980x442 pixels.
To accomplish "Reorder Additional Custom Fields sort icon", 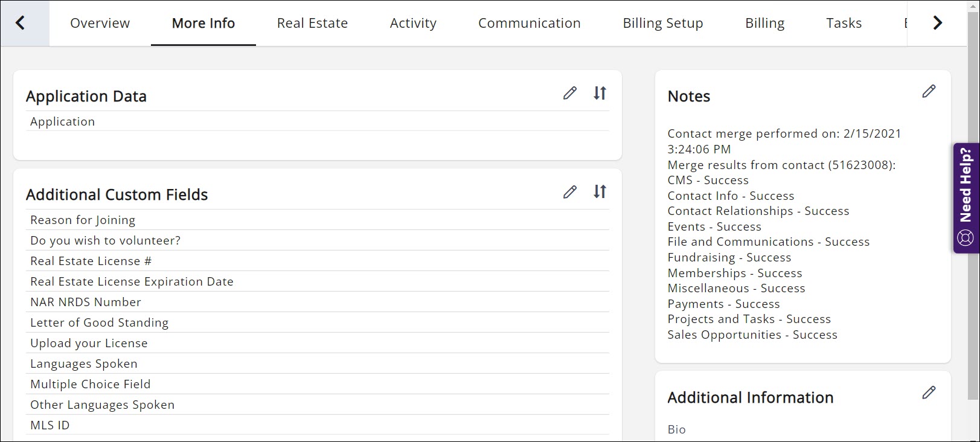I will (600, 192).
